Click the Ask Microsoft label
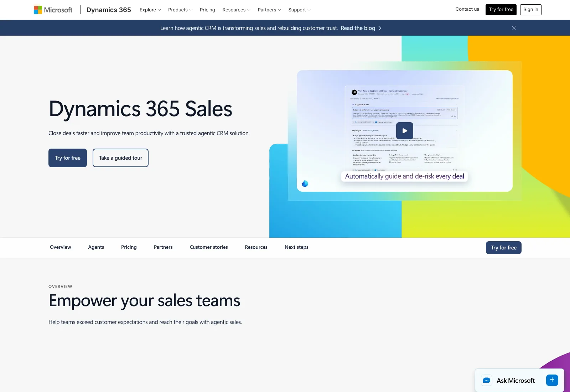This screenshot has height=392, width=570. pyautogui.click(x=515, y=381)
